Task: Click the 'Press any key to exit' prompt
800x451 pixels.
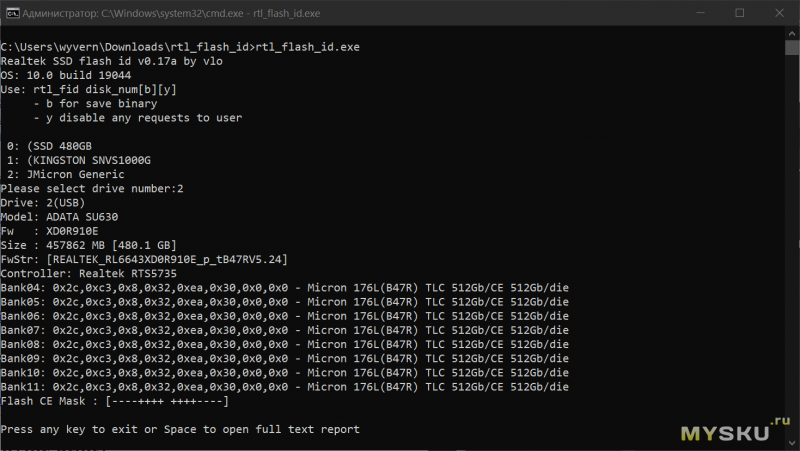Action: point(180,429)
